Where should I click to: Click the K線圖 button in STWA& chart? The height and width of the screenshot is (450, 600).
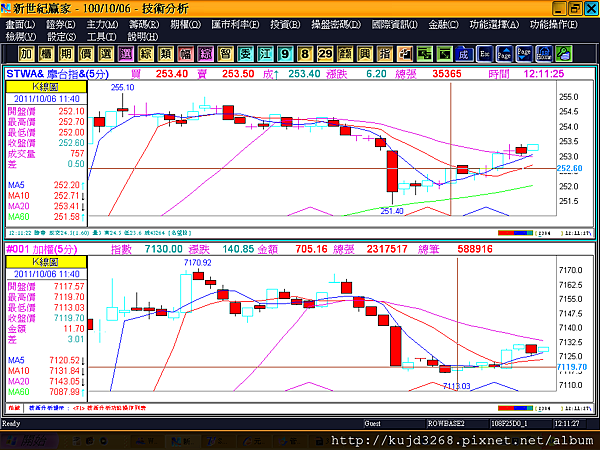pos(46,87)
